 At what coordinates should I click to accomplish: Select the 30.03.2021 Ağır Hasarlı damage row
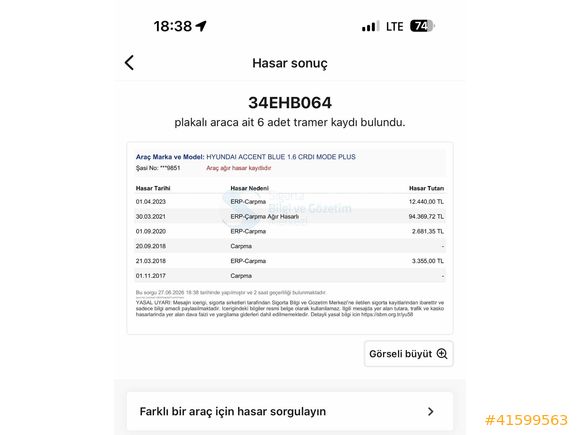click(290, 216)
